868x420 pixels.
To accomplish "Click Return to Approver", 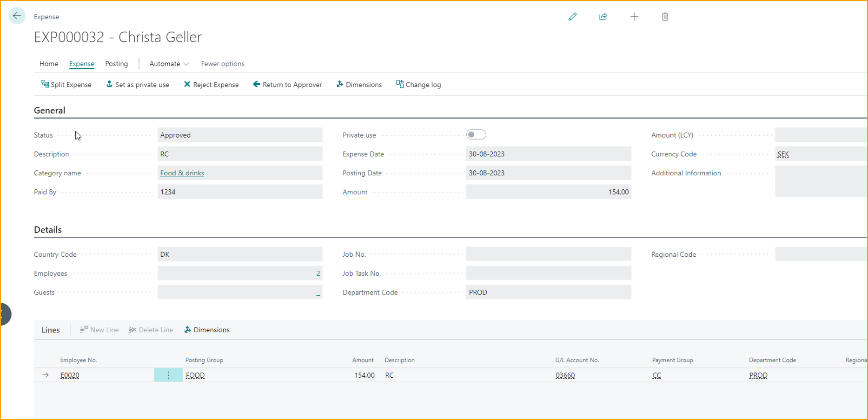I will pyautogui.click(x=287, y=85).
